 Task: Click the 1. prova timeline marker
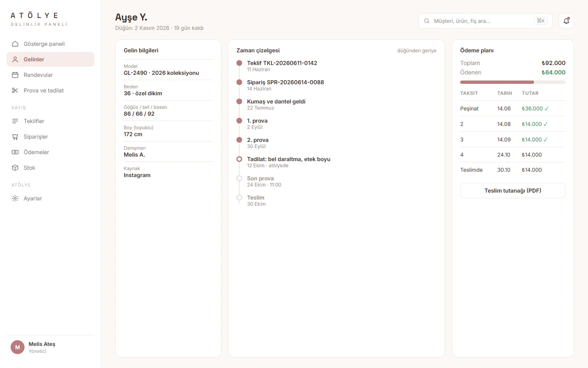239,121
